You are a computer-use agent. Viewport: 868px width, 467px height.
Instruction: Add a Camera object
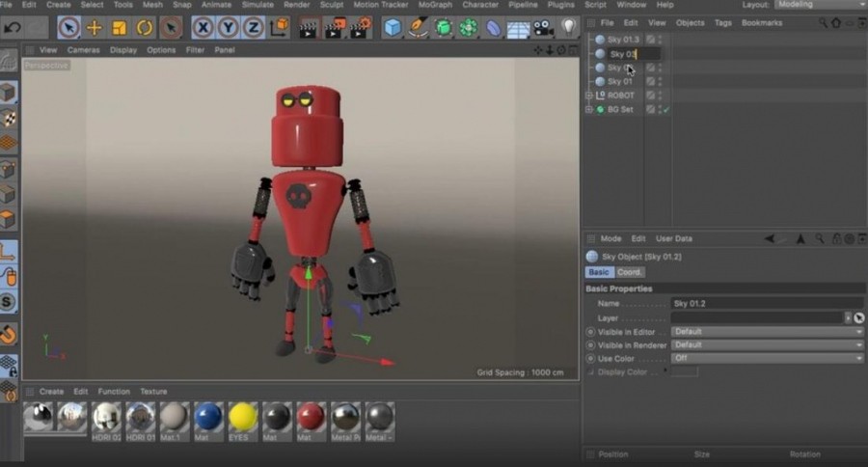tap(543, 28)
